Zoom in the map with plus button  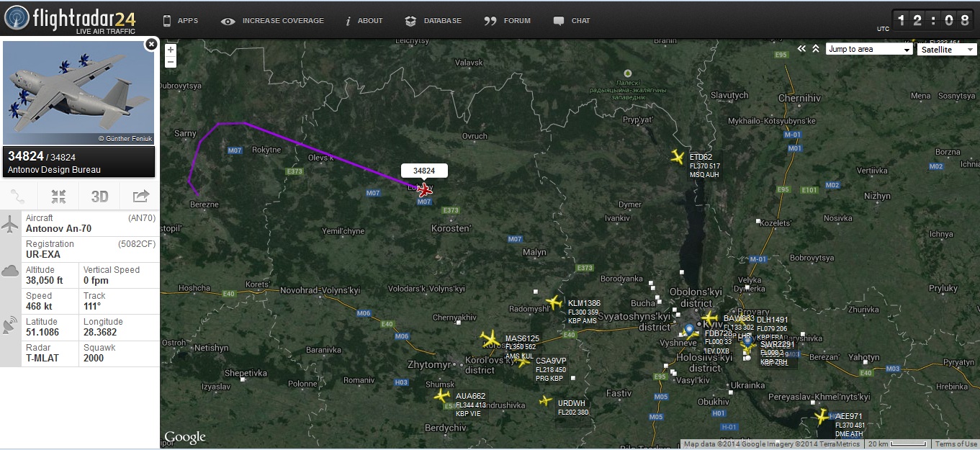coord(171,50)
